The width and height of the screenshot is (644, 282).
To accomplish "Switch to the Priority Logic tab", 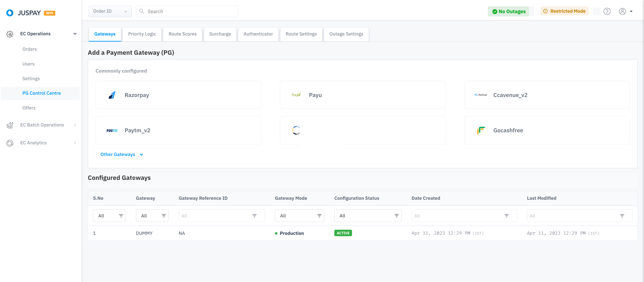I will [142, 34].
